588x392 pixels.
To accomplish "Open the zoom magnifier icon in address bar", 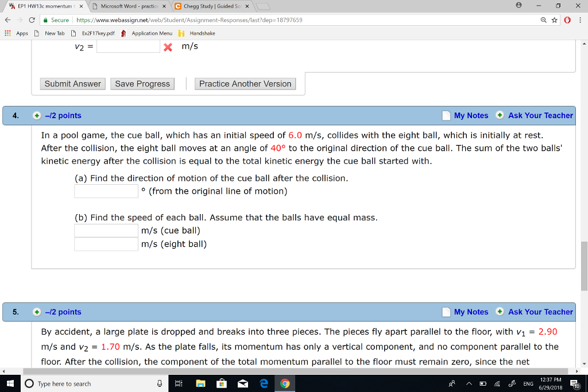I will (x=543, y=20).
